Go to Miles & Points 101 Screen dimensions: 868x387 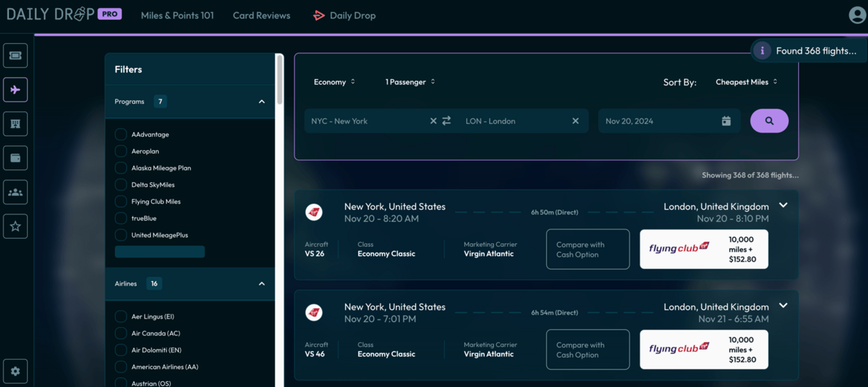[177, 16]
